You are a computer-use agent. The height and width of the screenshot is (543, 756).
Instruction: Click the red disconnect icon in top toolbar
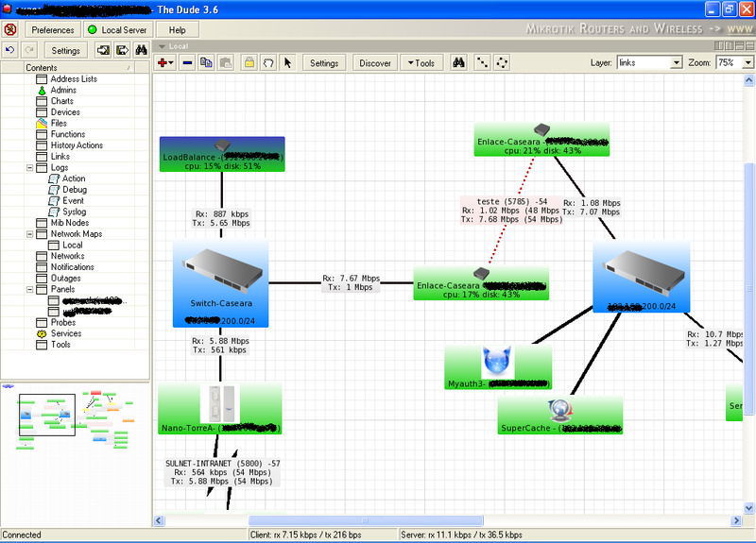tap(10, 29)
